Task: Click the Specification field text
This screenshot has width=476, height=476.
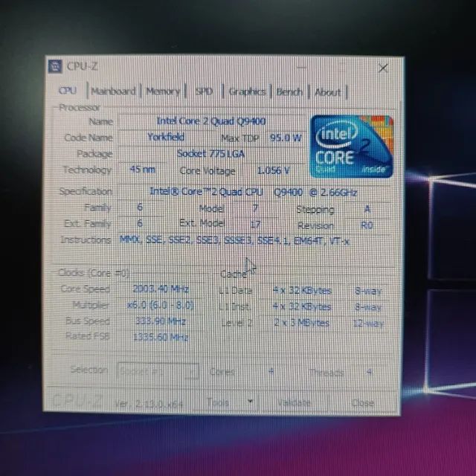Action: (253, 192)
